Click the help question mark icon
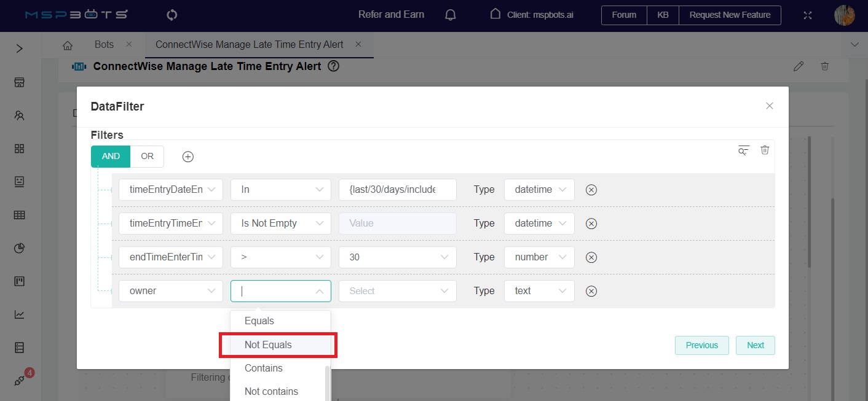868x401 pixels. pyautogui.click(x=334, y=66)
